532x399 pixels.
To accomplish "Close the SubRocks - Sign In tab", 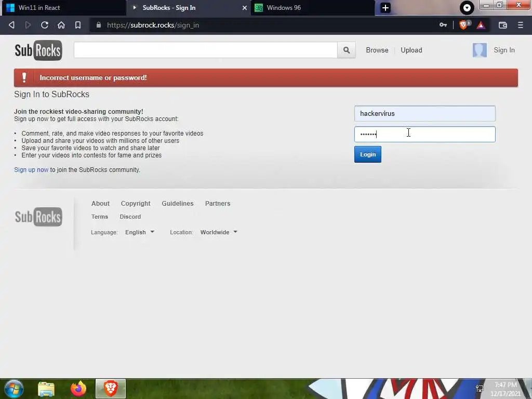I will click(x=244, y=8).
